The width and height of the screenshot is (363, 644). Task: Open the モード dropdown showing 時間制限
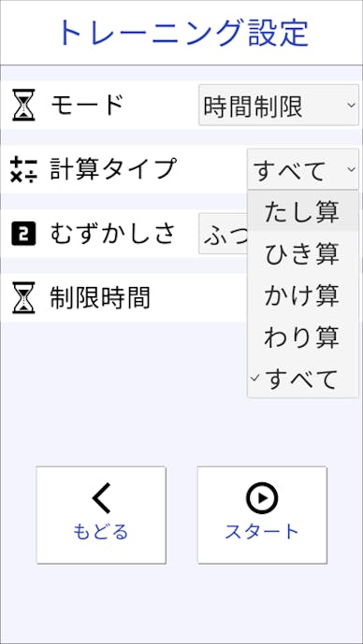tap(279, 105)
